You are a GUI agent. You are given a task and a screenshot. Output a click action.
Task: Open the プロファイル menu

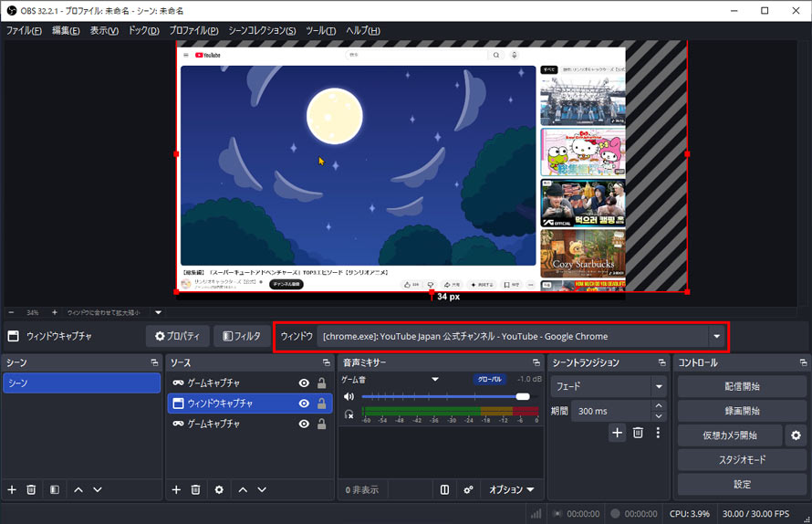click(x=193, y=30)
